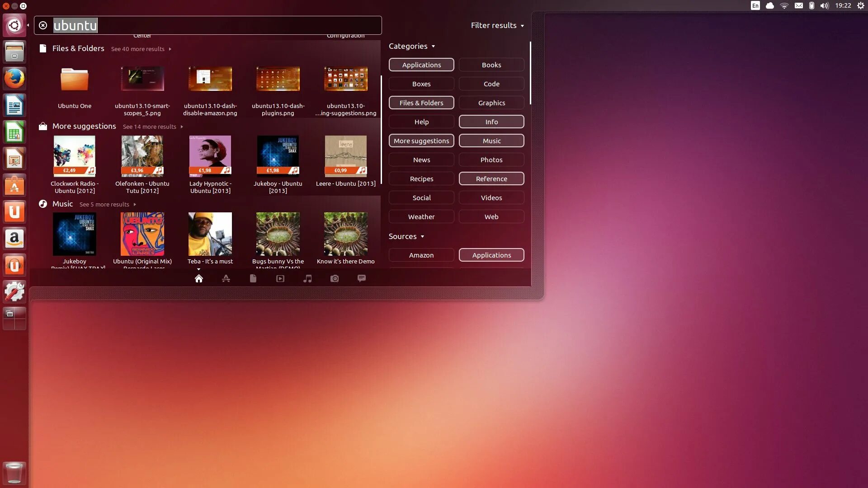Viewport: 868px width, 488px height.
Task: Launch Firefox from the launcher
Action: coord(14,79)
